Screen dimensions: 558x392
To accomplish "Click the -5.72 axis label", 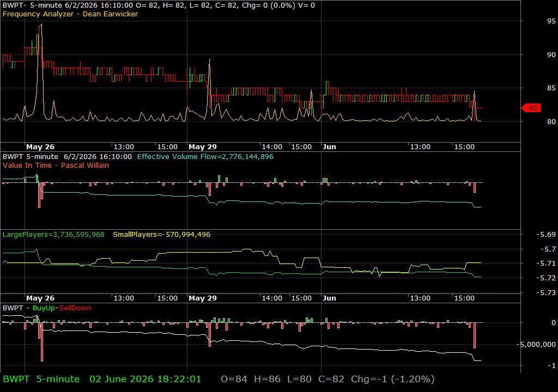I will click(545, 278).
